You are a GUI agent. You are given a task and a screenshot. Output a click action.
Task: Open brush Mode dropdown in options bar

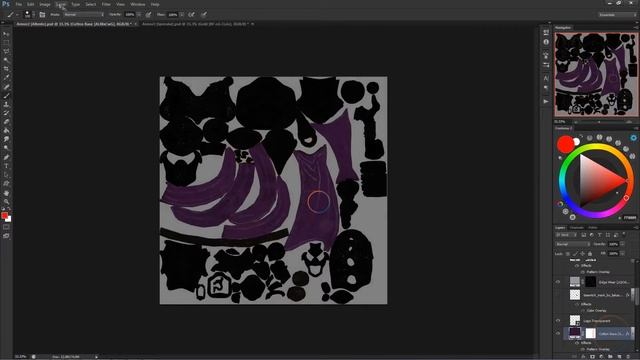tap(84, 15)
